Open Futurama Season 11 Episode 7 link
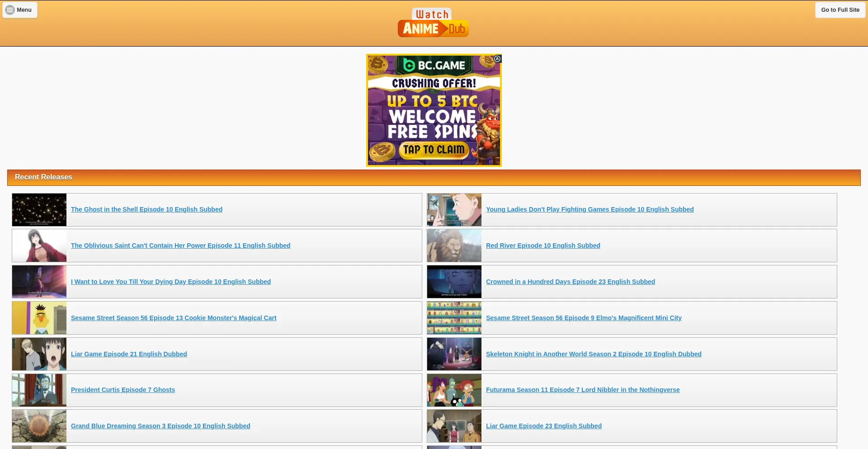This screenshot has height=449, width=868. click(583, 390)
